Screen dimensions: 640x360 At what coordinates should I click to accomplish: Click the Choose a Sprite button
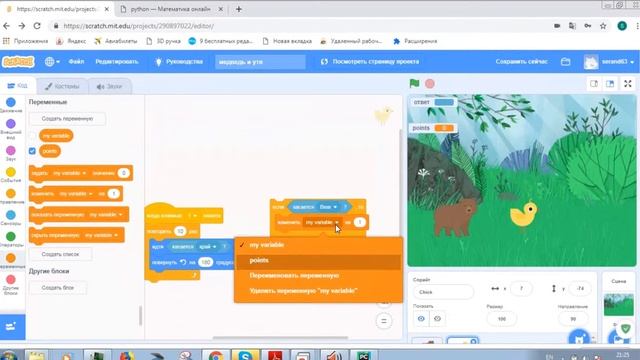pyautogui.click(x=579, y=338)
